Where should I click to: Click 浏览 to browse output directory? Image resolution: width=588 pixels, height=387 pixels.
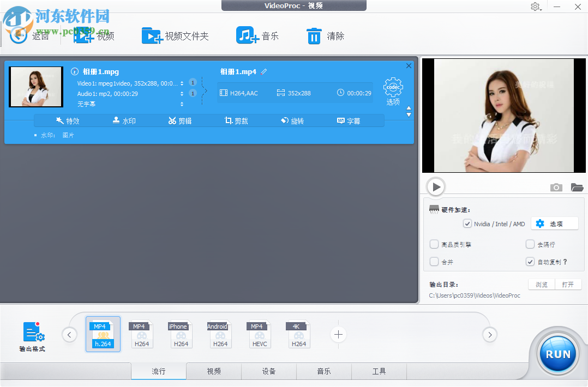pyautogui.click(x=541, y=284)
